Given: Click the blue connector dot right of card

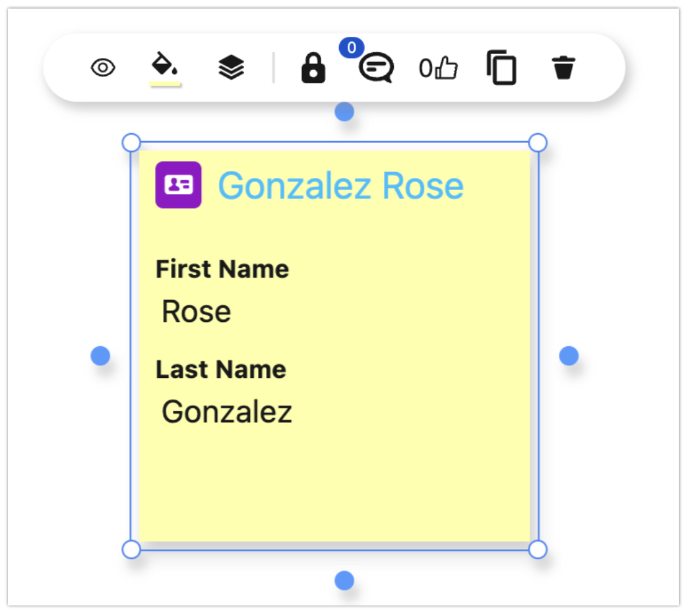Looking at the screenshot, I should pyautogui.click(x=569, y=356).
